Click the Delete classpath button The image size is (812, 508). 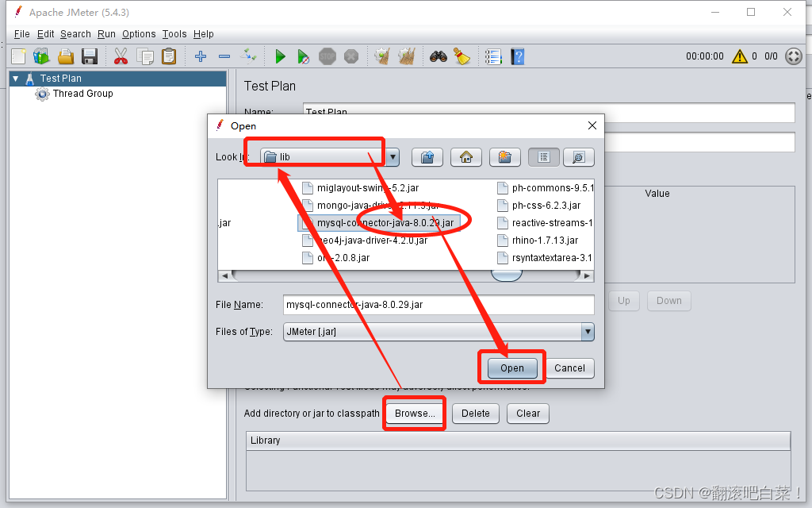[x=476, y=414]
